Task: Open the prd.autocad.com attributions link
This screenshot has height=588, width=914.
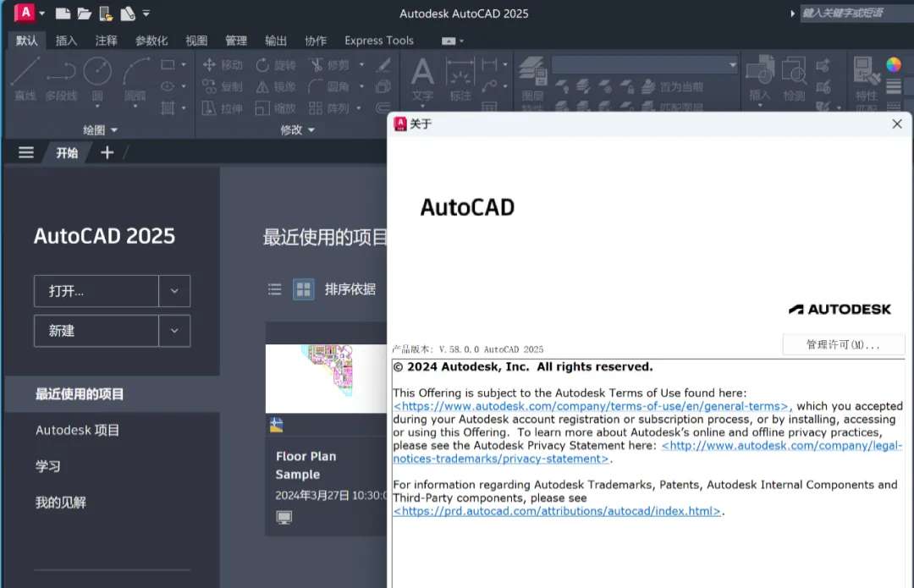Action: (557, 511)
